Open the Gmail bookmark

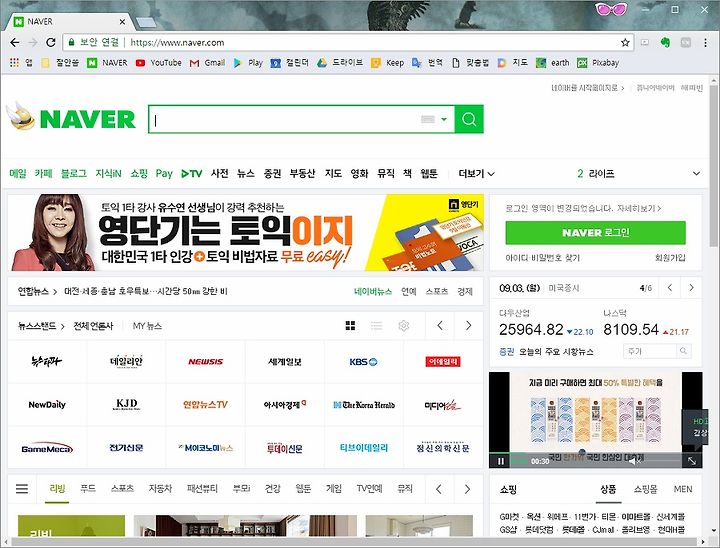(x=207, y=63)
